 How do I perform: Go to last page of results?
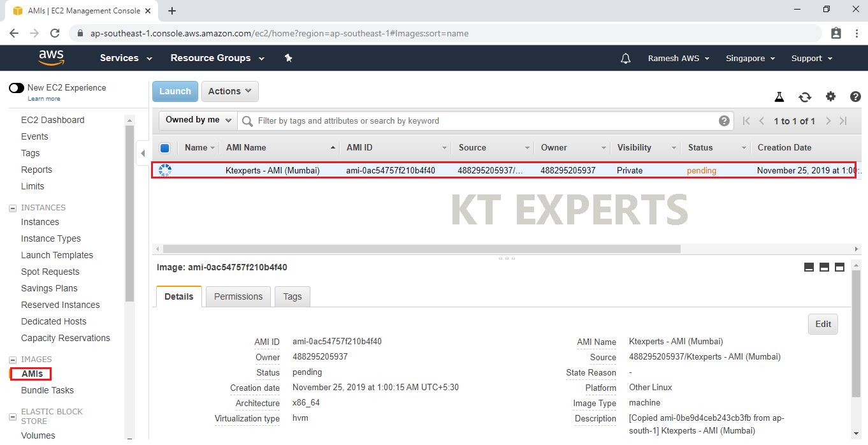[x=843, y=121]
